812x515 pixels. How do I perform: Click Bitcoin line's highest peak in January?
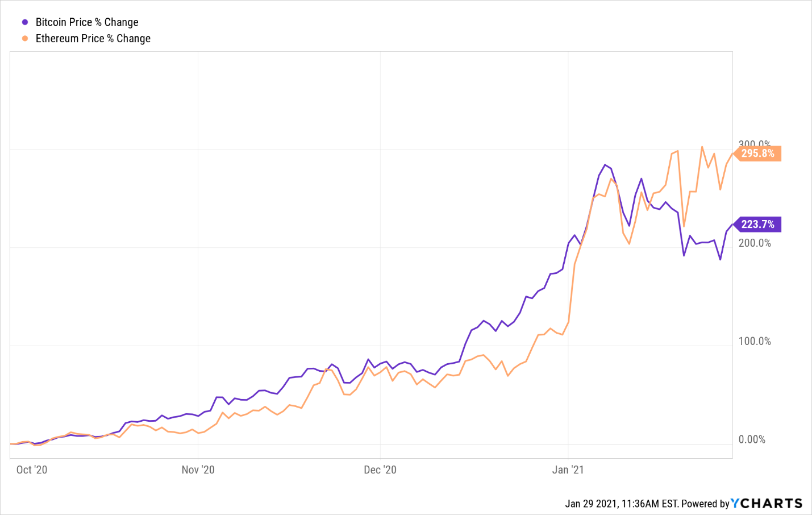[x=605, y=165]
